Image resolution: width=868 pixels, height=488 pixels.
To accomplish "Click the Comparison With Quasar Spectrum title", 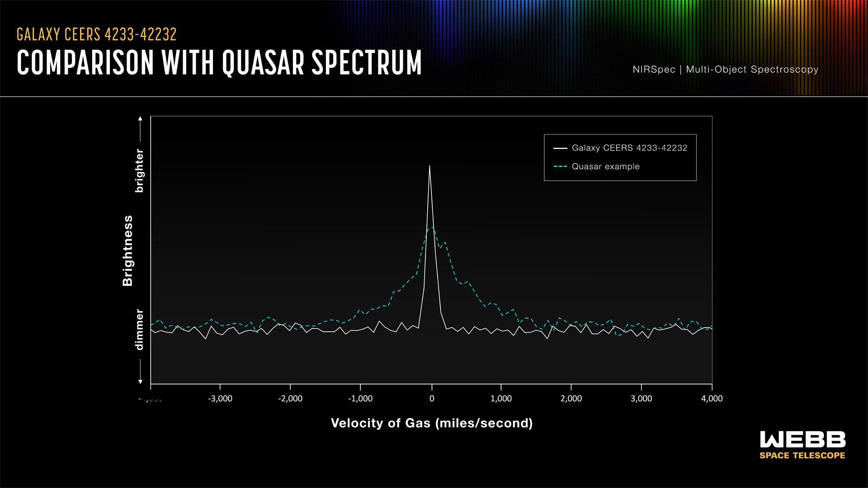I will [x=219, y=62].
